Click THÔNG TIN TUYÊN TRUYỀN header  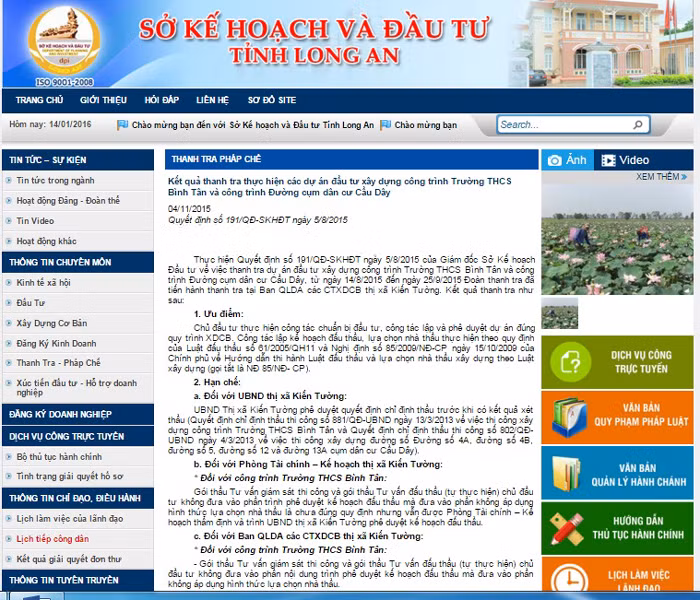pos(78,580)
